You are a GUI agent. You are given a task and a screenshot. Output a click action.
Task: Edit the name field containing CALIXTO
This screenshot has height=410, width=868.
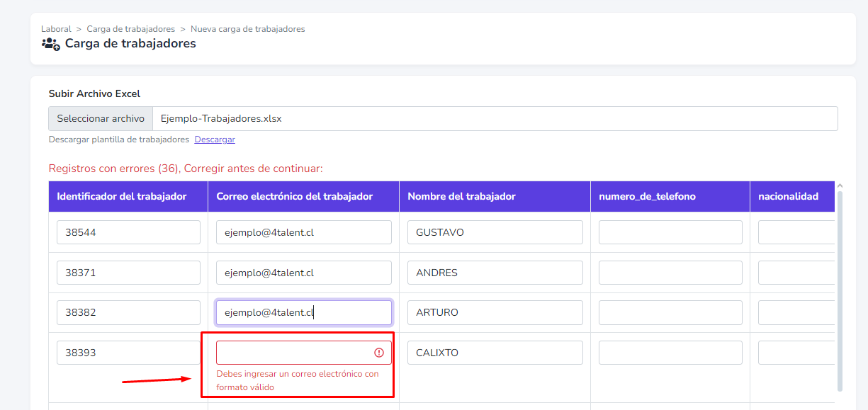pyautogui.click(x=495, y=353)
